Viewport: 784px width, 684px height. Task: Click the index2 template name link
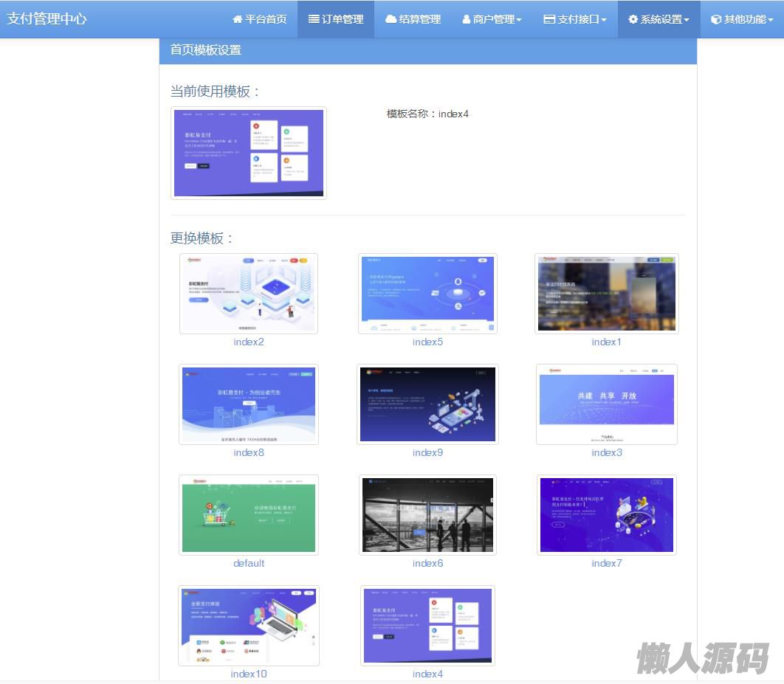249,342
